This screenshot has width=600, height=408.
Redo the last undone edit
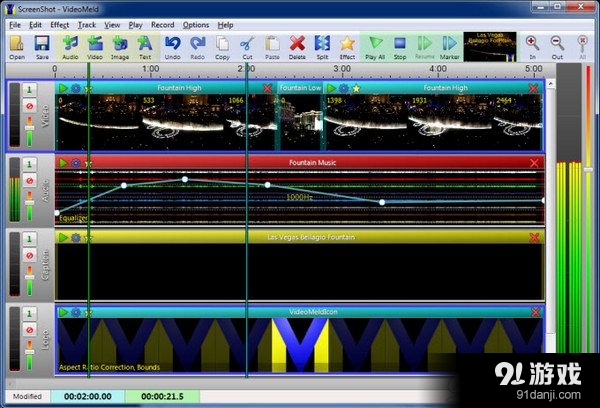click(197, 47)
